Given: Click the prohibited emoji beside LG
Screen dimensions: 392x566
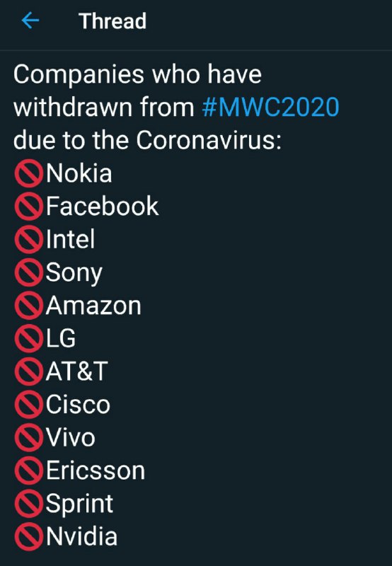Looking at the screenshot, I should coord(29,339).
